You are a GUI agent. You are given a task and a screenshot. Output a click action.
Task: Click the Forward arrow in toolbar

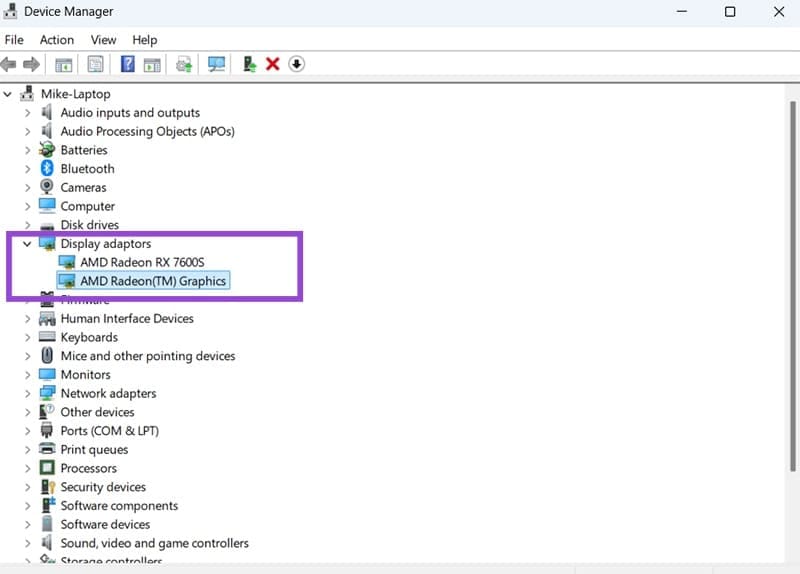click(32, 64)
